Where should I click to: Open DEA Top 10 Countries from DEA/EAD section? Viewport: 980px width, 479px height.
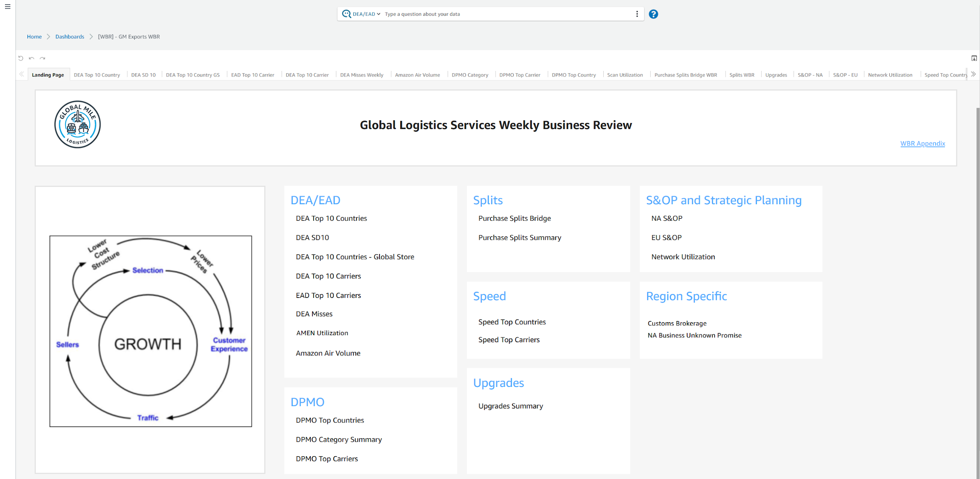[x=331, y=218]
